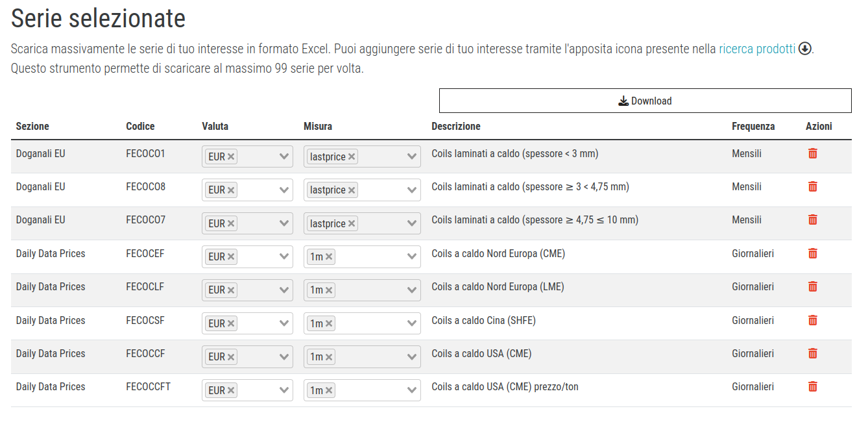This screenshot has height=424, width=868.
Task: Remove 1m tag in FECOCSF row
Action: (329, 323)
